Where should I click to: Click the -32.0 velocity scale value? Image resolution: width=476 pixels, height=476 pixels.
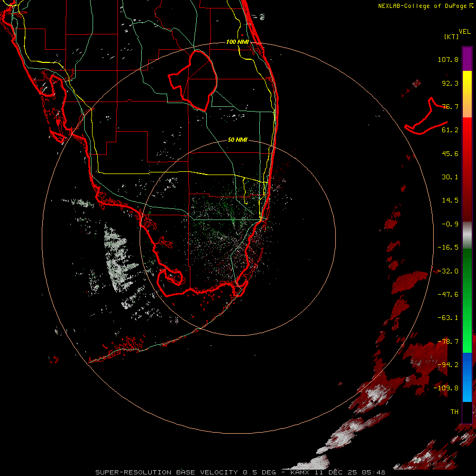point(448,271)
